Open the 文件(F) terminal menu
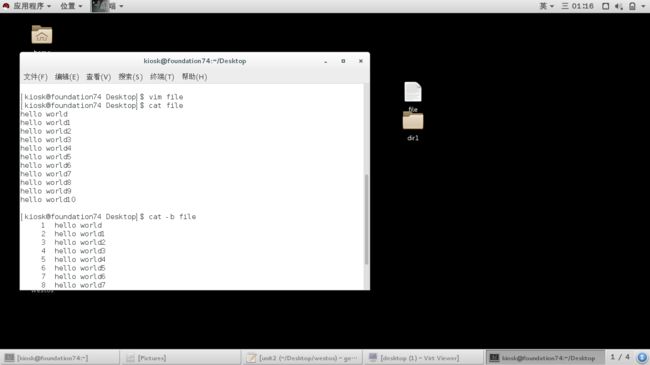The image size is (650, 365). [x=35, y=77]
